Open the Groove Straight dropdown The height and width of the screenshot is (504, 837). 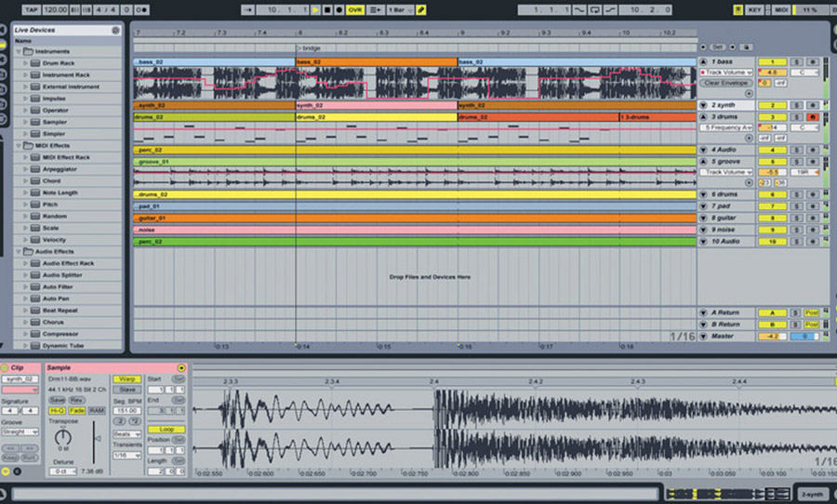pyautogui.click(x=20, y=431)
